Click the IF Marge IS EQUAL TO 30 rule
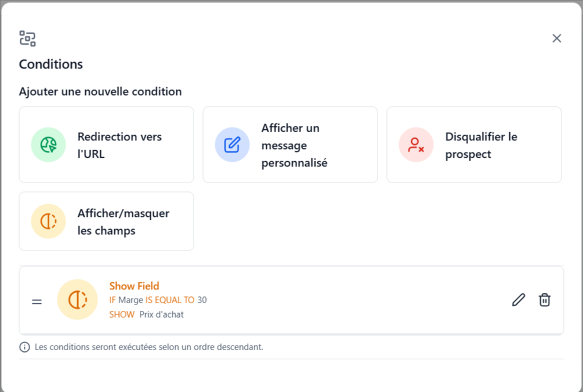The width and height of the screenshot is (583, 392). pyautogui.click(x=158, y=300)
